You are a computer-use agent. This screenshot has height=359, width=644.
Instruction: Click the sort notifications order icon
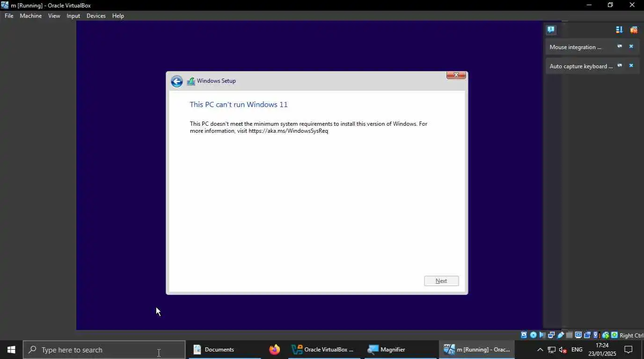pyautogui.click(x=619, y=30)
